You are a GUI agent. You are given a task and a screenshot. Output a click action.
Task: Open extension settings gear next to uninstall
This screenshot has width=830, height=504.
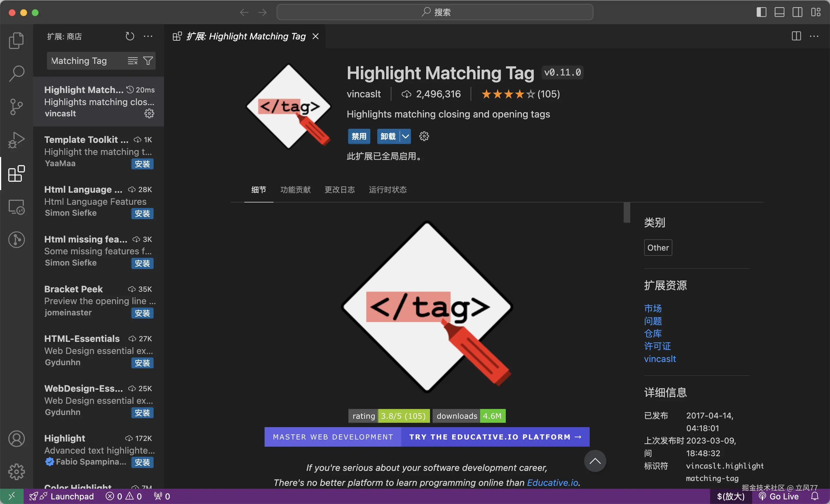pos(424,136)
